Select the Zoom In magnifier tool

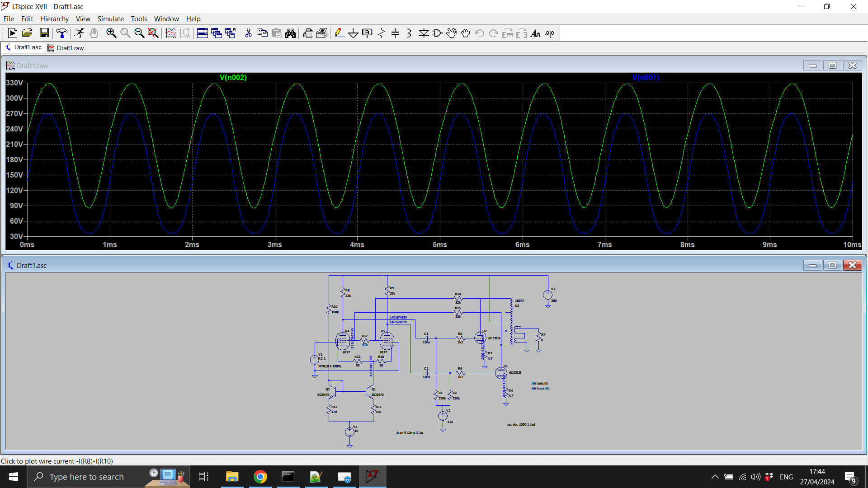click(x=111, y=33)
